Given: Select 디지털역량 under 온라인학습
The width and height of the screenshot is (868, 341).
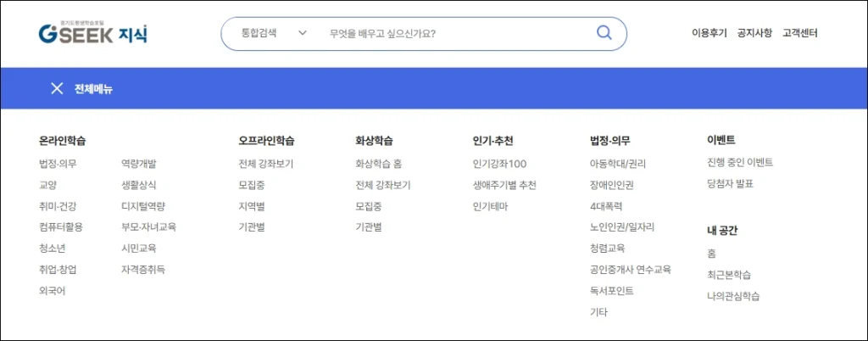Looking at the screenshot, I should tap(143, 205).
